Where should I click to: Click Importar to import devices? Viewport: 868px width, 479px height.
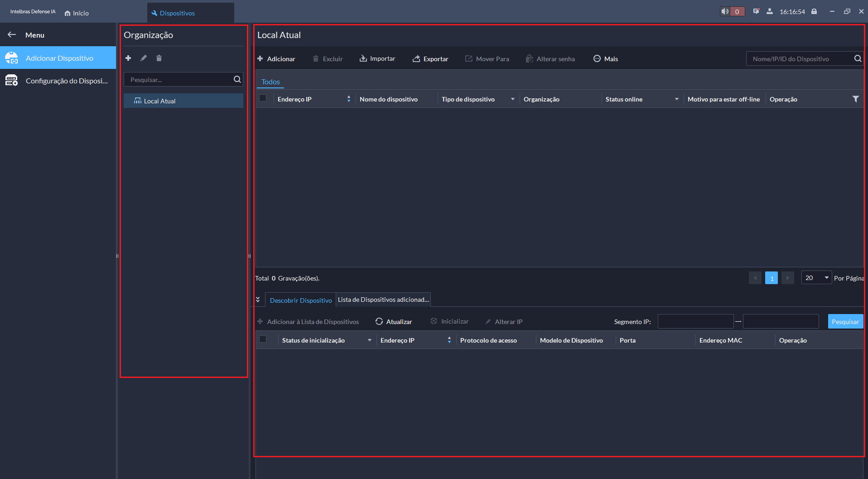(377, 59)
